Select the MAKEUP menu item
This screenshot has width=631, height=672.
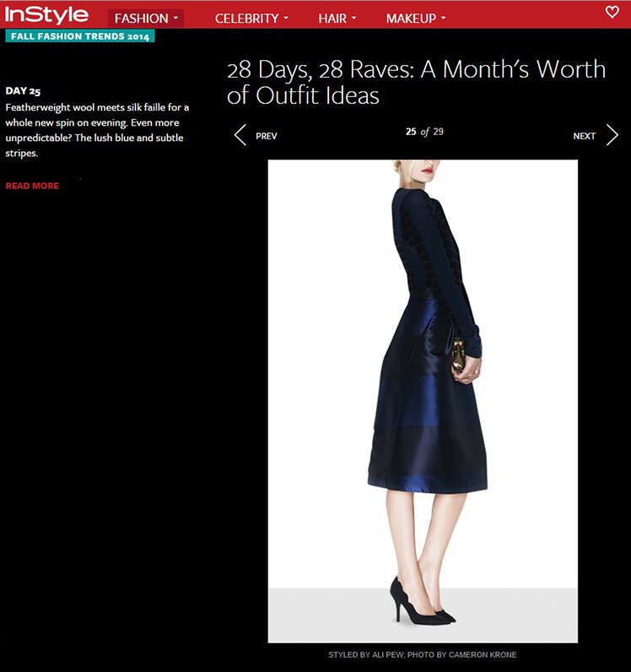pos(411,19)
